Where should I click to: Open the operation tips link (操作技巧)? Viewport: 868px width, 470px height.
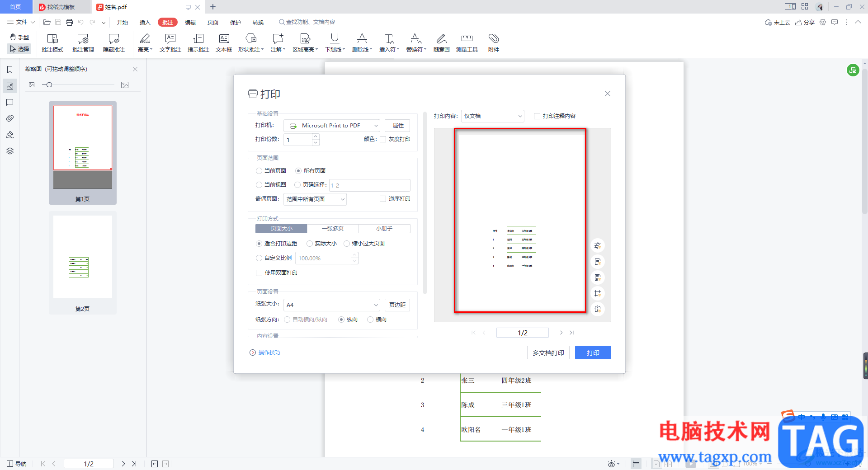(x=265, y=352)
